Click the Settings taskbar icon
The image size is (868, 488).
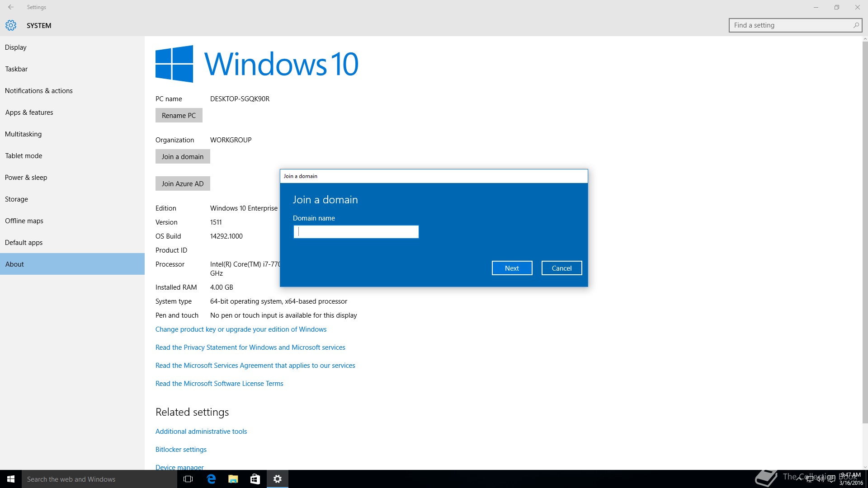coord(278,479)
